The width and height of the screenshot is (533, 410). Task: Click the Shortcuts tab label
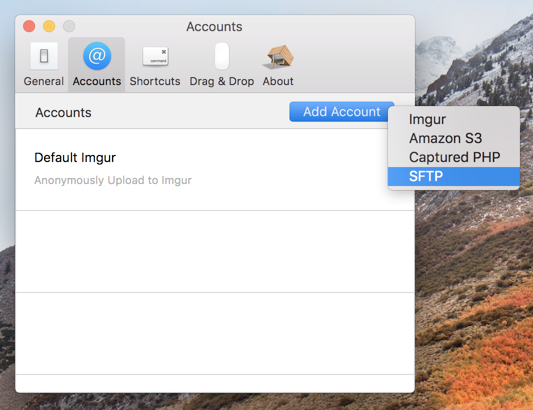click(x=155, y=81)
